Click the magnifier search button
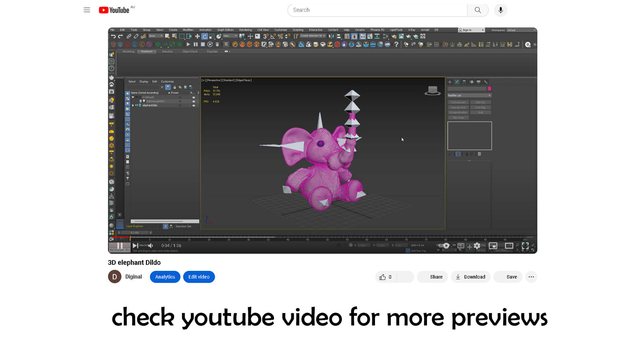 click(x=478, y=10)
